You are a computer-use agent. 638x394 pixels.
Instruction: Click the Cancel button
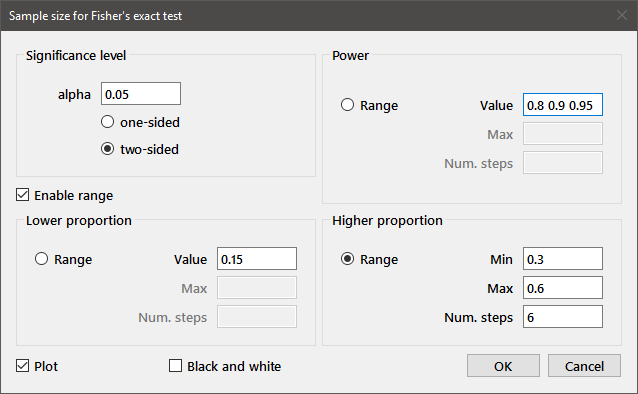click(x=584, y=366)
